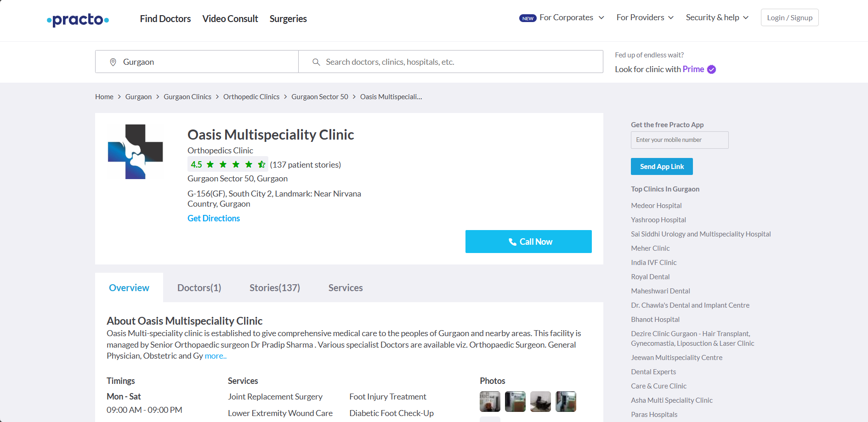Click the Practo logo
This screenshot has height=422, width=868.
click(78, 19)
